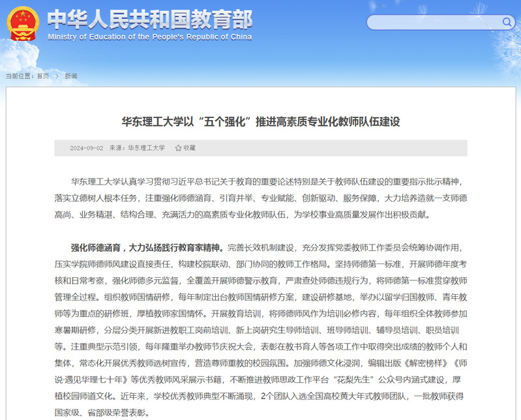
Task: Click the English Ministry of Education subtitle
Action: click(149, 37)
